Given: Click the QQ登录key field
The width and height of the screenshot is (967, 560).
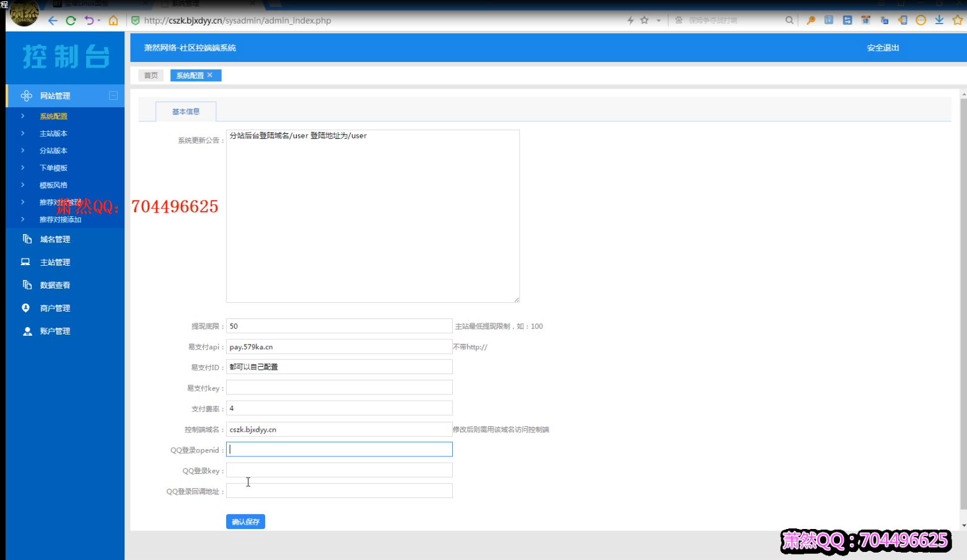Looking at the screenshot, I should pyautogui.click(x=339, y=470).
